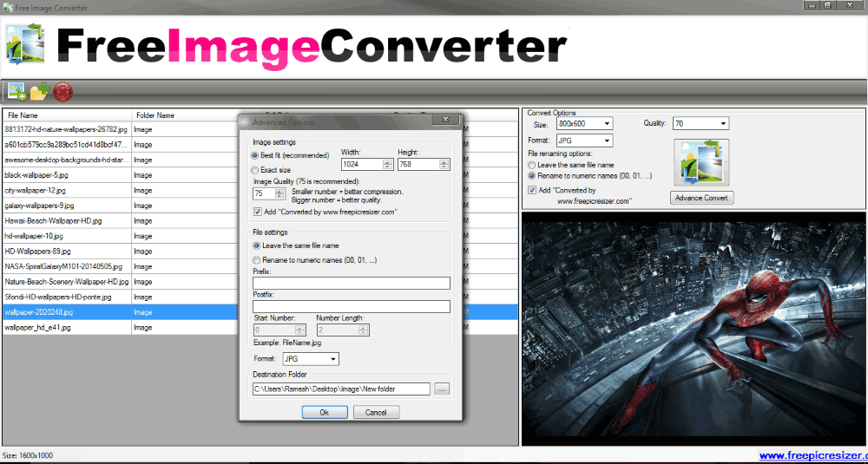Image resolution: width=868 pixels, height=464 pixels.
Task: Click the red Remove toolbar icon
Action: pyautogui.click(x=62, y=91)
